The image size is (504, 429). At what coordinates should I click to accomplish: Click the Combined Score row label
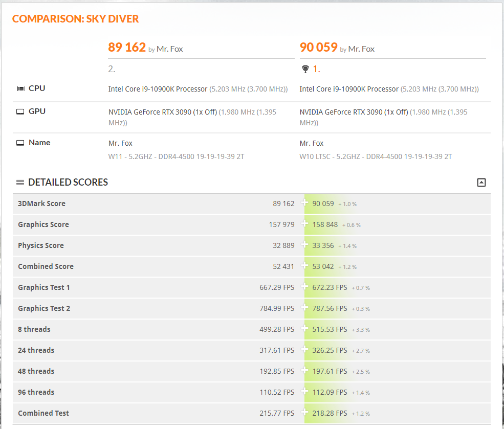tap(46, 266)
